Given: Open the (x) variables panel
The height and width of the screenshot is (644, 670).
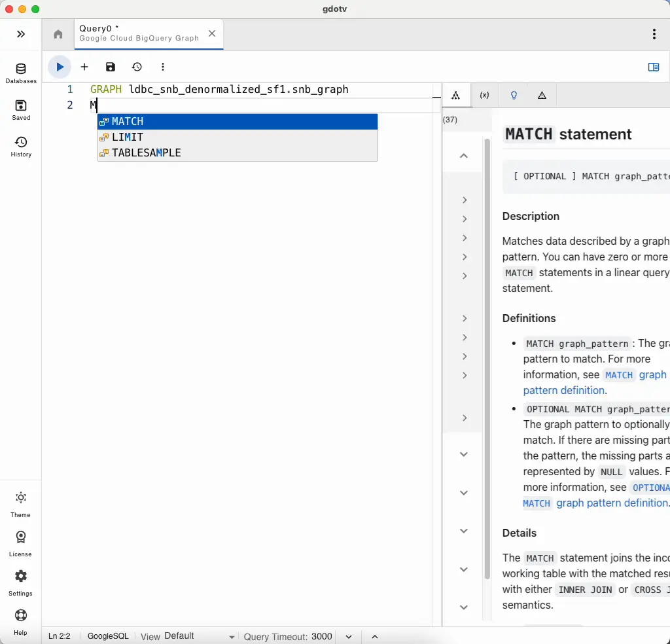Looking at the screenshot, I should pyautogui.click(x=484, y=95).
